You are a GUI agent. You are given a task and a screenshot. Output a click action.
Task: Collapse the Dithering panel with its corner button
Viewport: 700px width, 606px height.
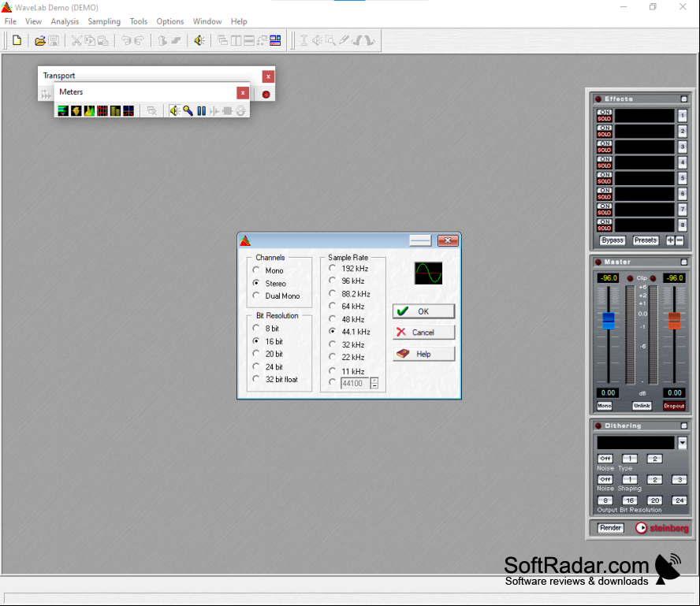click(x=684, y=426)
